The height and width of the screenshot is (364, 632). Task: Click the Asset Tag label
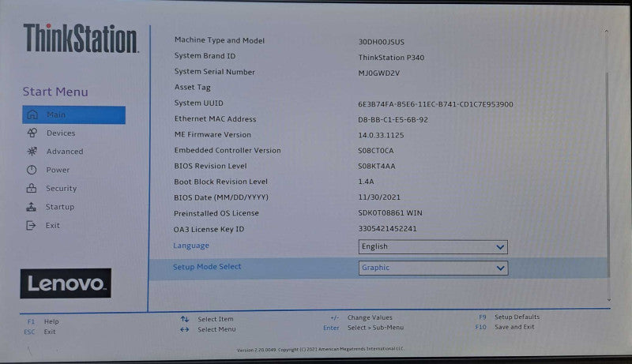(193, 87)
